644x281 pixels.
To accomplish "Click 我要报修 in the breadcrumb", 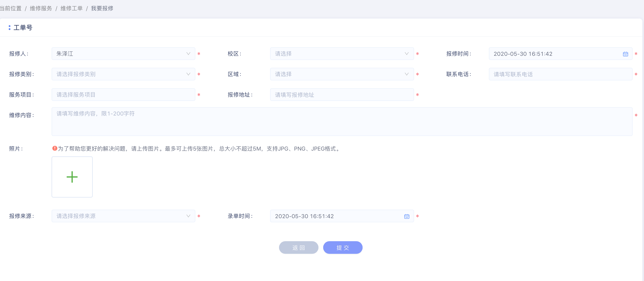I will (x=102, y=8).
